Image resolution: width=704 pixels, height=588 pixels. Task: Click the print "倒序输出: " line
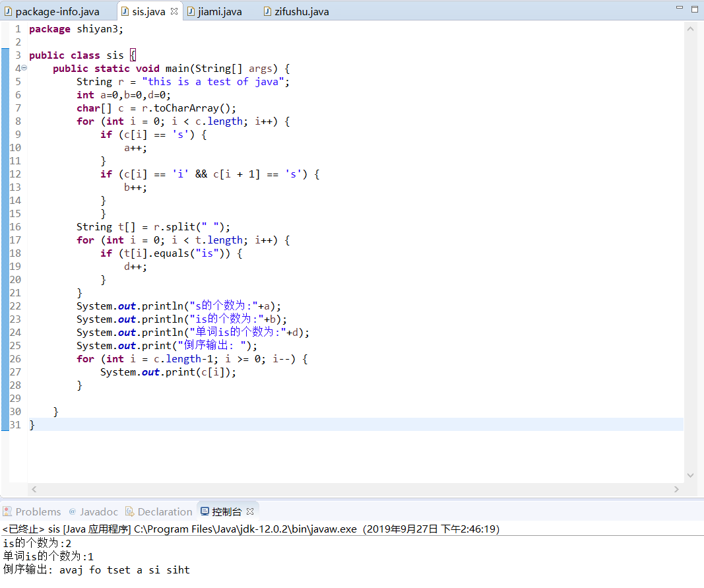click(x=167, y=345)
